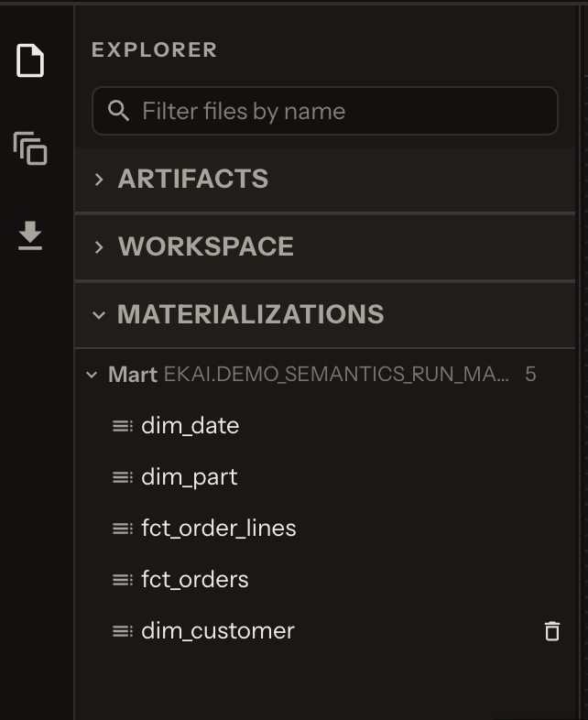Image resolution: width=588 pixels, height=720 pixels.
Task: Click the search magnifier icon
Action: coord(118,111)
